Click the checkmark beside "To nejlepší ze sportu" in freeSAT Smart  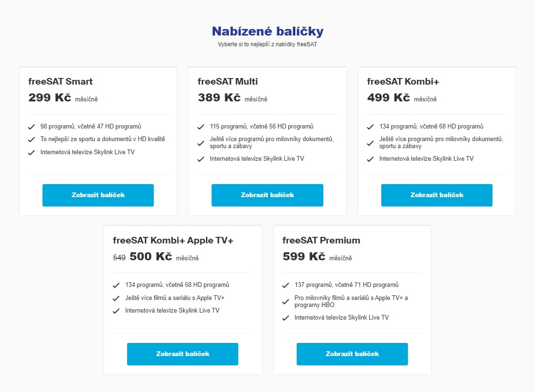click(32, 139)
